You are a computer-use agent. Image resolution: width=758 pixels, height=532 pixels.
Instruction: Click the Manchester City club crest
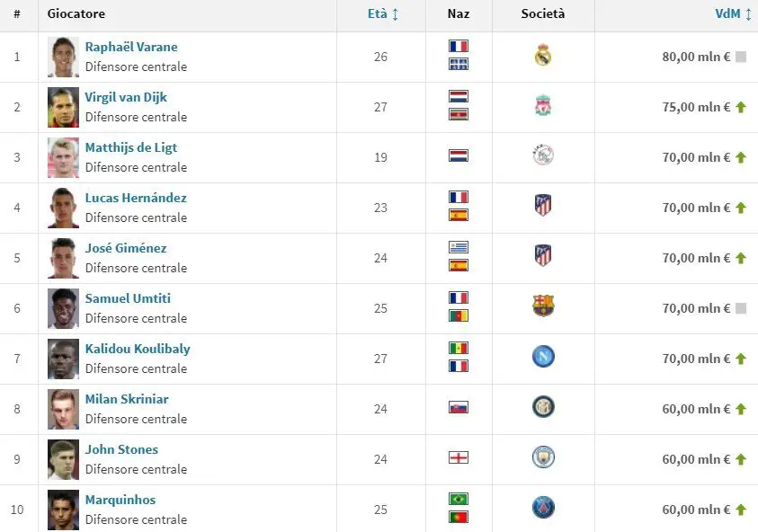click(x=543, y=457)
